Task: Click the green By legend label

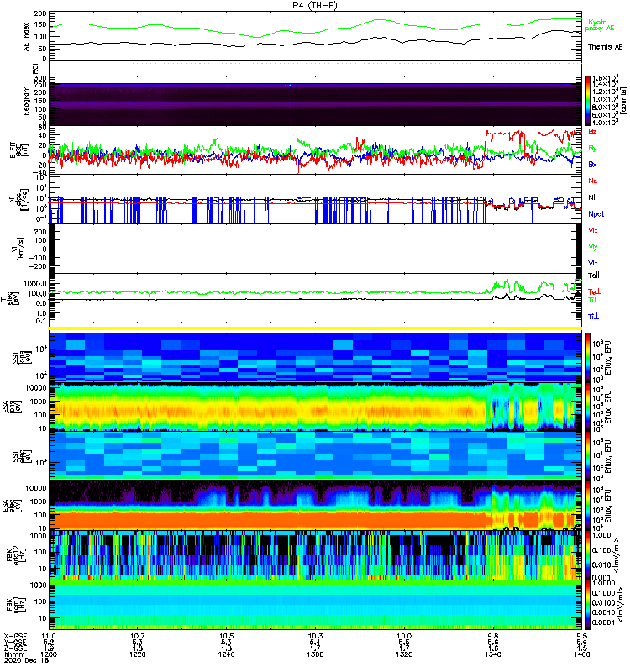Action: 592,149
